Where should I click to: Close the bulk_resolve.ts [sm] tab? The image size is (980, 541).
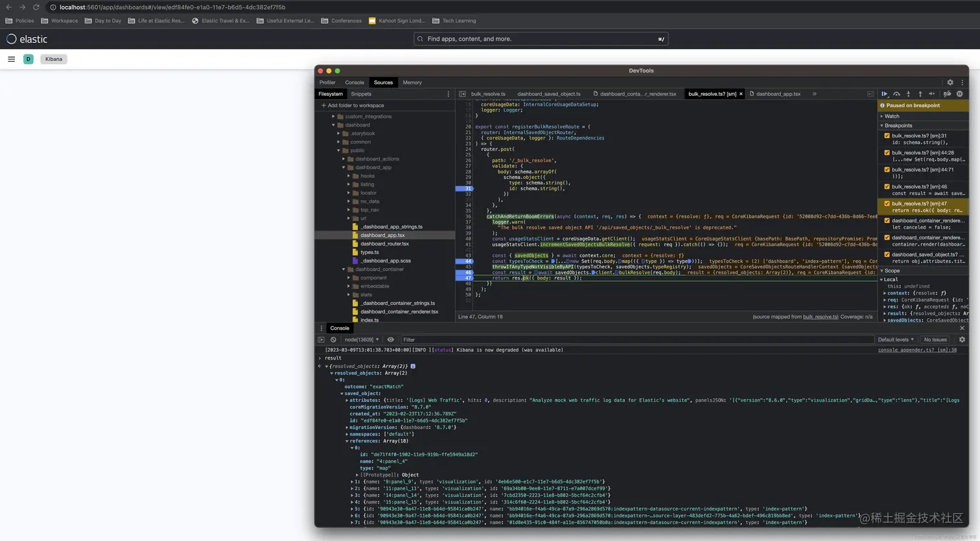coord(741,94)
